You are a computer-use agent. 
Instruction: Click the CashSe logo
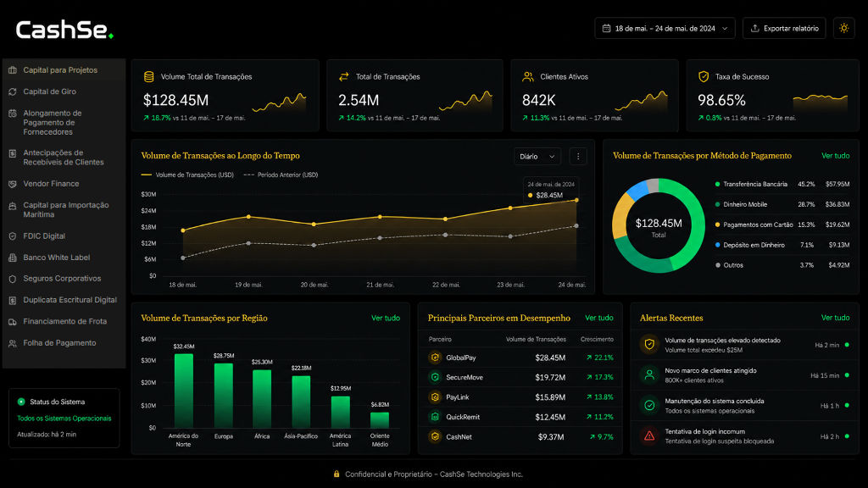point(64,30)
